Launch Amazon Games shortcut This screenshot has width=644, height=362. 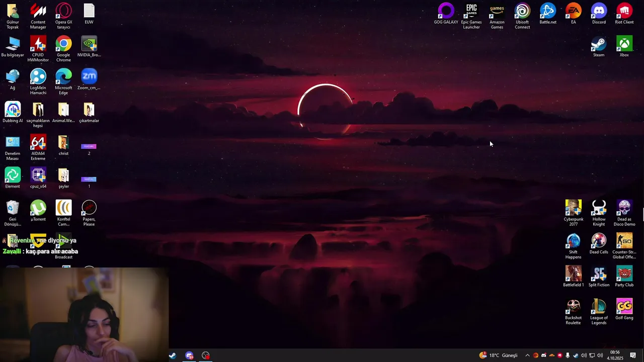[497, 16]
